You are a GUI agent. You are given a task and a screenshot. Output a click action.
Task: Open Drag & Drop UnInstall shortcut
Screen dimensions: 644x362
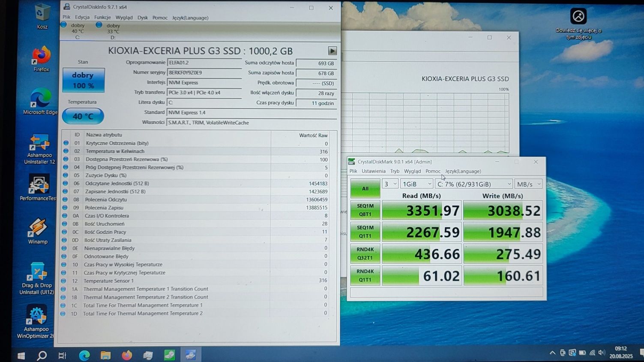[37, 278]
